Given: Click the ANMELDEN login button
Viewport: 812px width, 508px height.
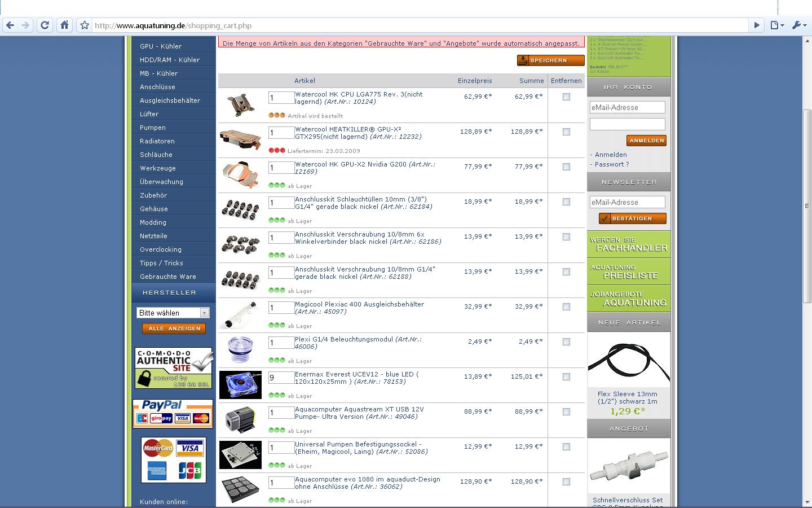Looking at the screenshot, I should pos(646,141).
